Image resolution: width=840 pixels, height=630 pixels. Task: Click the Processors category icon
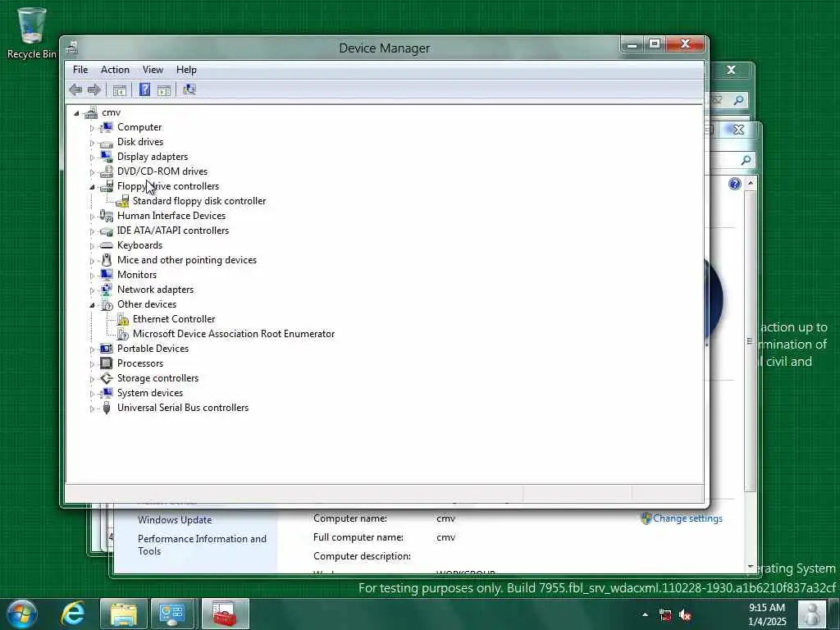click(107, 363)
